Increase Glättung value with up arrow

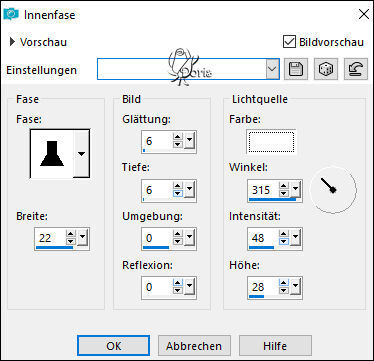pyautogui.click(x=178, y=137)
